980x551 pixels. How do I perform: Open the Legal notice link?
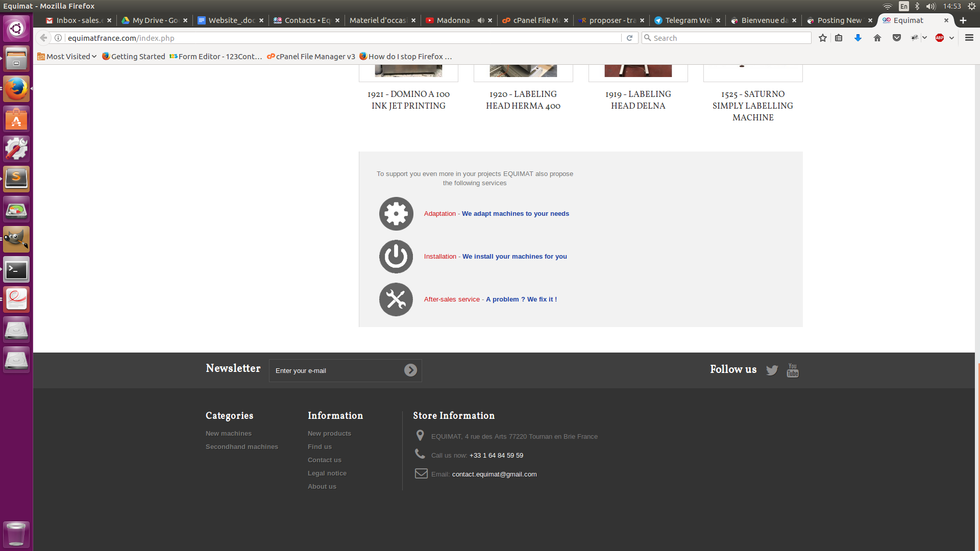point(327,473)
